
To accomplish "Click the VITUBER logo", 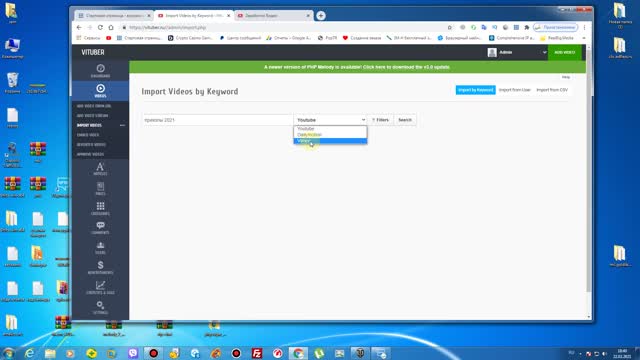I will click(x=93, y=52).
